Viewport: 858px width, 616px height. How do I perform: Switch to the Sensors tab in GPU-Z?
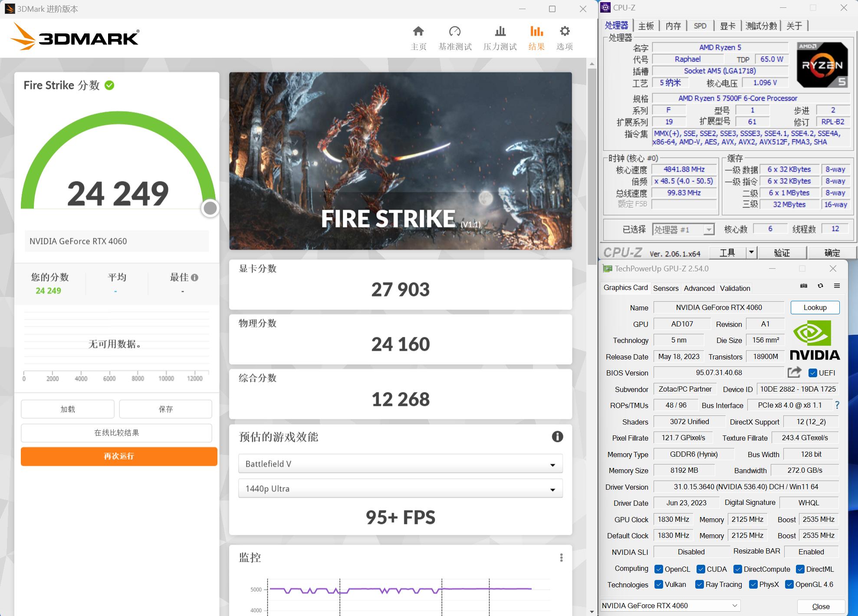click(666, 288)
